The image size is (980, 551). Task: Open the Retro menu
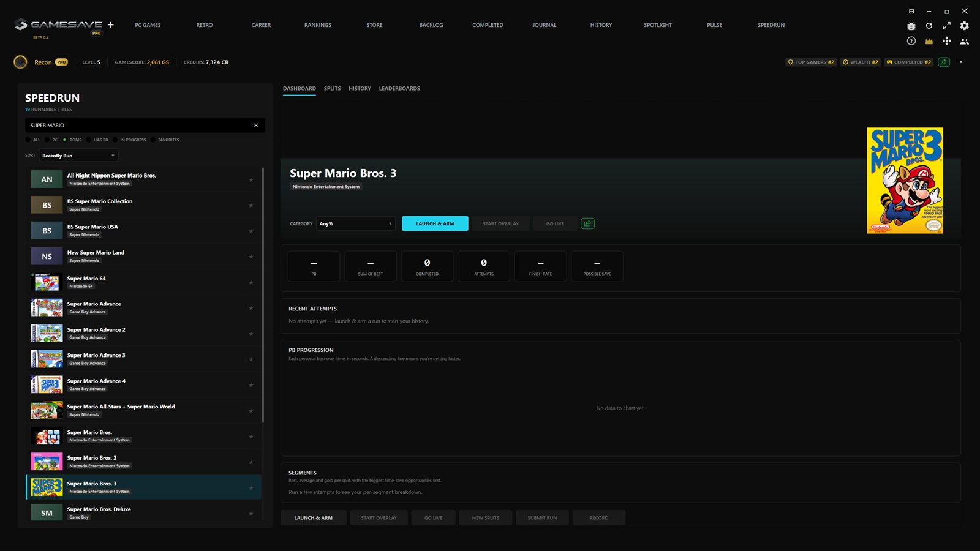(205, 25)
